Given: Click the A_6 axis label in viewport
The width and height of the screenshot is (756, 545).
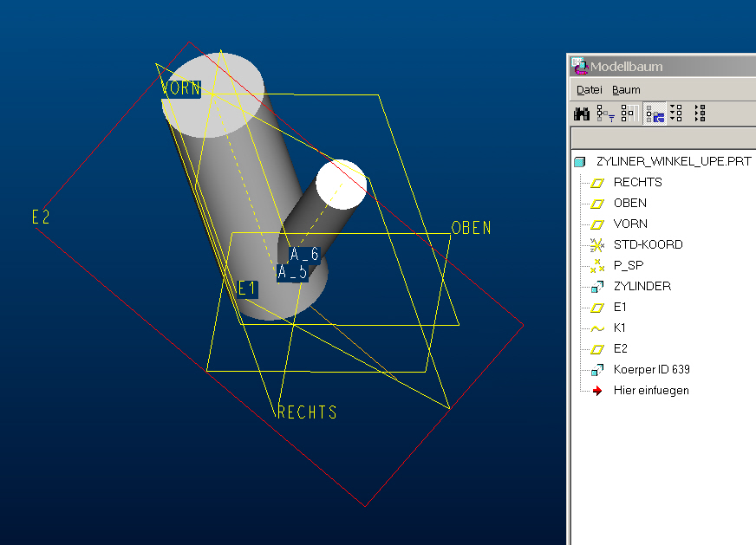Looking at the screenshot, I should [x=304, y=254].
